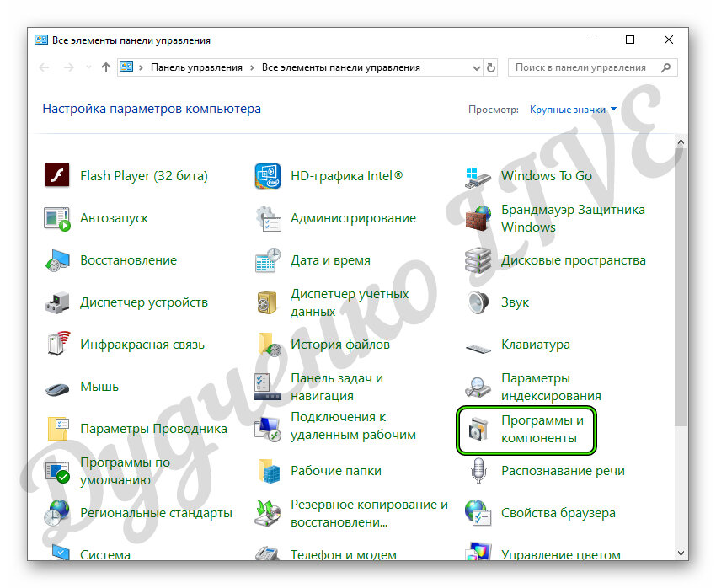The image size is (716, 588).
Task: Click the scrollbar down arrow
Action: pos(681,553)
